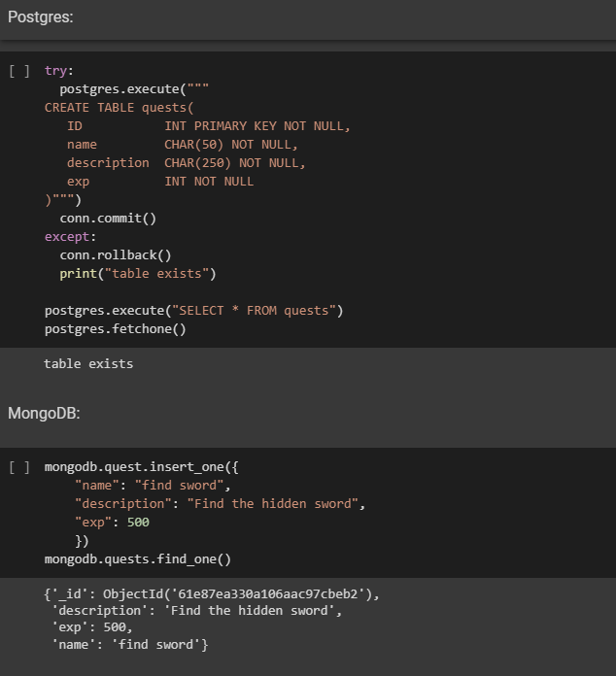Click the 'conn.rollback()' line
This screenshot has width=616, height=676.
pyautogui.click(x=116, y=255)
